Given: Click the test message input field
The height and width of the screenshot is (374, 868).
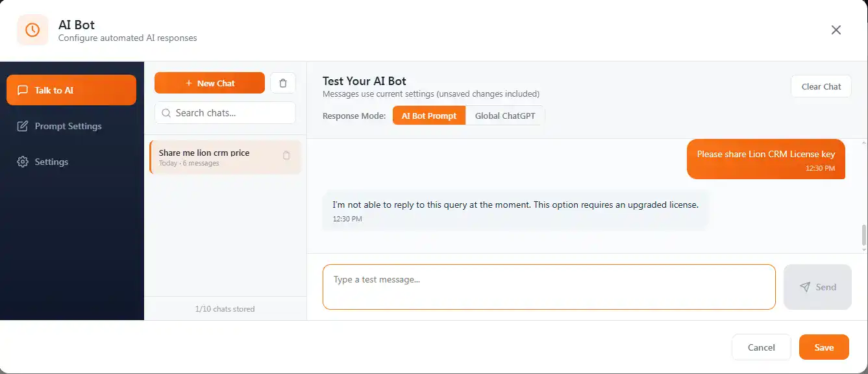Looking at the screenshot, I should tap(549, 286).
